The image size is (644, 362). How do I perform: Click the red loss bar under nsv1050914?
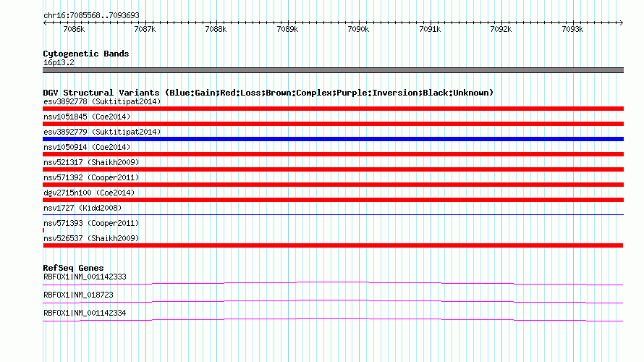pos(333,154)
